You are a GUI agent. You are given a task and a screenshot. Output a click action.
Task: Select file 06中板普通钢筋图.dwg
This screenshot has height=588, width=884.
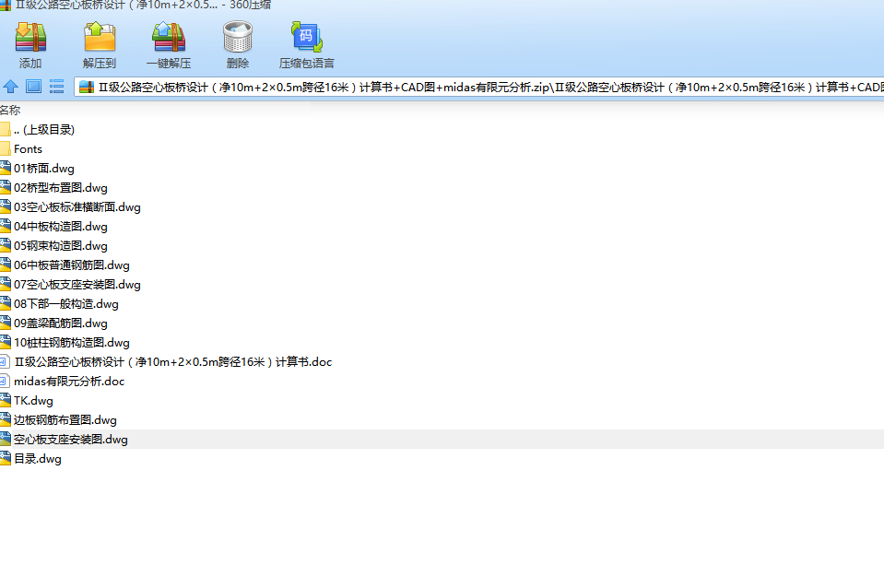click(72, 265)
